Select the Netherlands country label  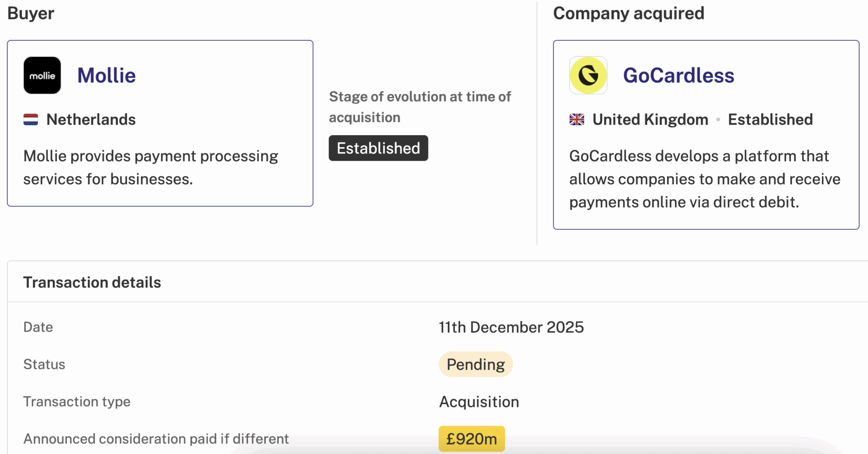91,120
